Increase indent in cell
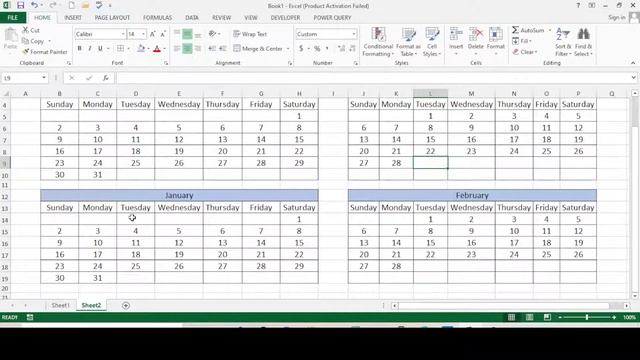The height and width of the screenshot is (360, 640). pos(222,49)
